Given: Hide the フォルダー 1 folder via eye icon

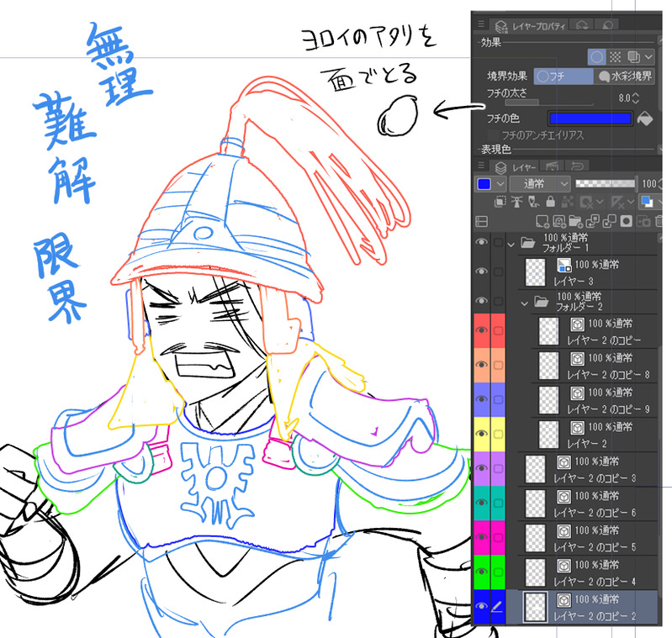Looking at the screenshot, I should (x=482, y=242).
